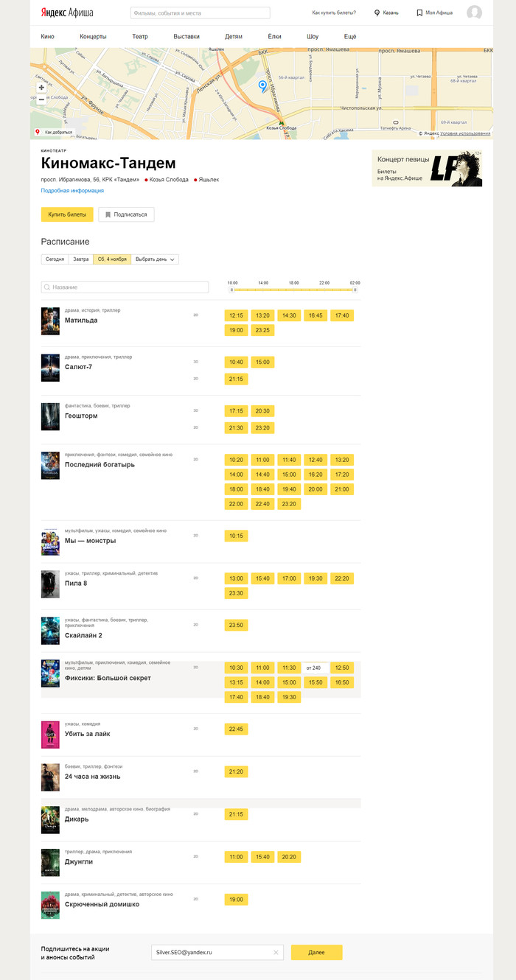Image resolution: width=516 pixels, height=980 pixels.
Task: Clear the email field with the X icon
Action: pyautogui.click(x=276, y=953)
